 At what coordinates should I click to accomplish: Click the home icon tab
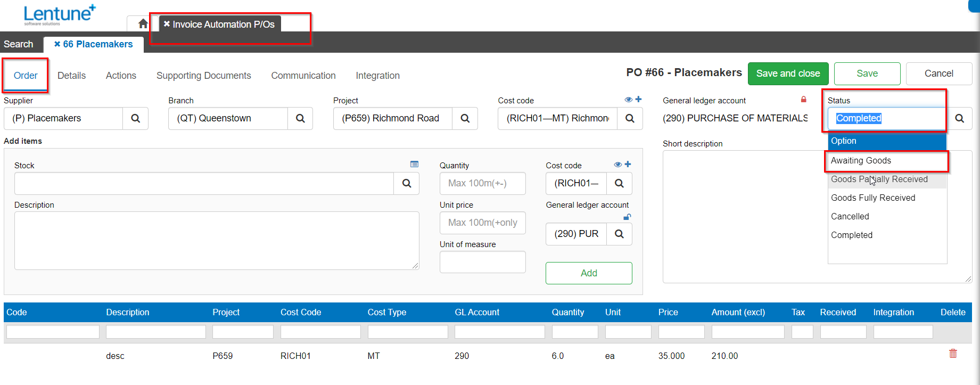[x=143, y=24]
